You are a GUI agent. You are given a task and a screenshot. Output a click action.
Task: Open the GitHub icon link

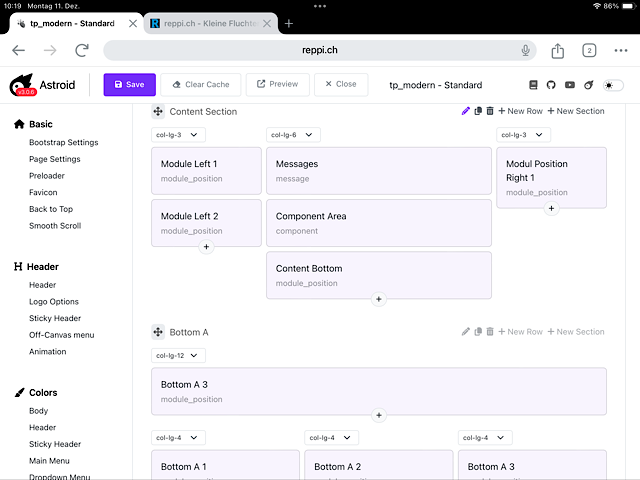point(551,85)
